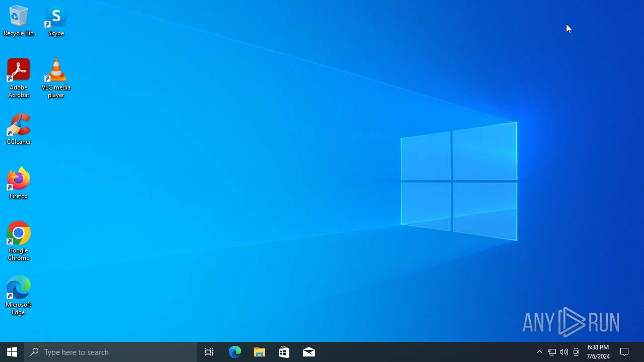The width and height of the screenshot is (644, 362).
Task: Select the CCleaner desktop shortcut
Action: (19, 129)
